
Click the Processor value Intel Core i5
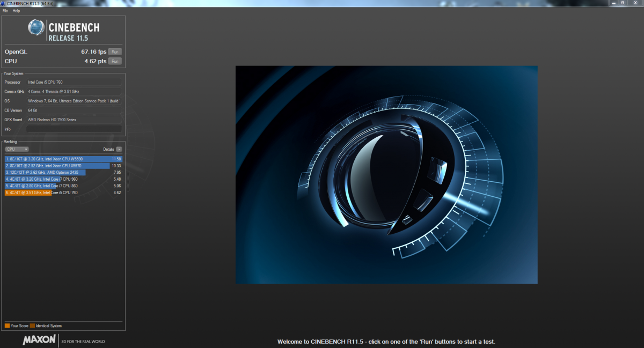tap(74, 82)
